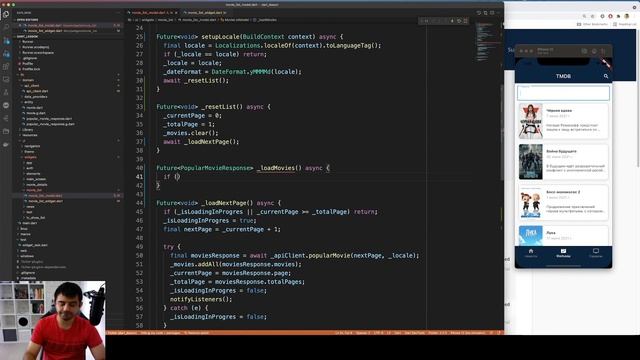Open main.dart file in explorer
The image size is (640, 360).
[x=29, y=223]
